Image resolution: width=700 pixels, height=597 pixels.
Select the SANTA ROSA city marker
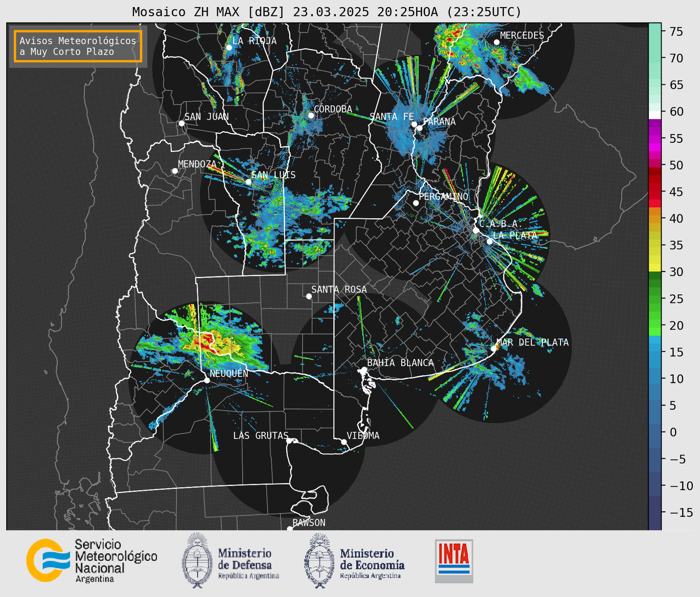(309, 296)
